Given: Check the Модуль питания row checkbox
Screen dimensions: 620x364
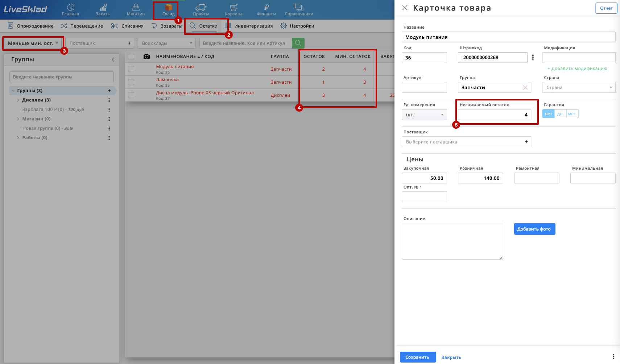Looking at the screenshot, I should tap(131, 69).
